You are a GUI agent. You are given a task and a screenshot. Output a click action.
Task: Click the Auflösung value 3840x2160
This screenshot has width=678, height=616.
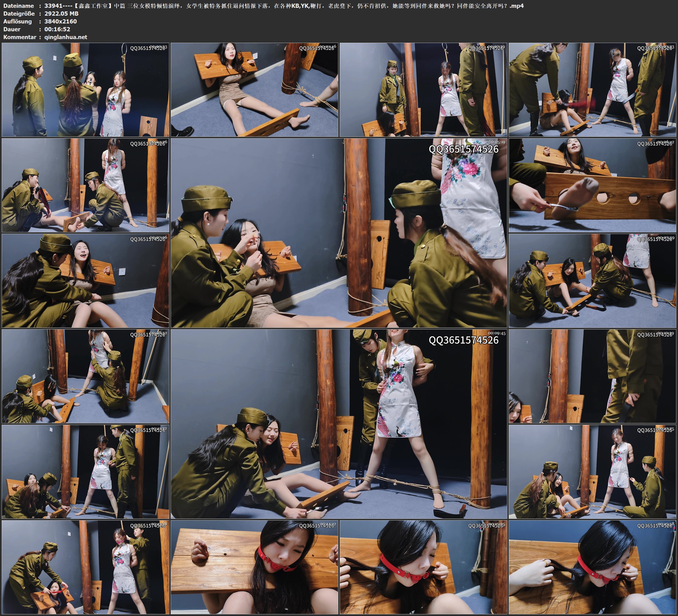(x=61, y=21)
